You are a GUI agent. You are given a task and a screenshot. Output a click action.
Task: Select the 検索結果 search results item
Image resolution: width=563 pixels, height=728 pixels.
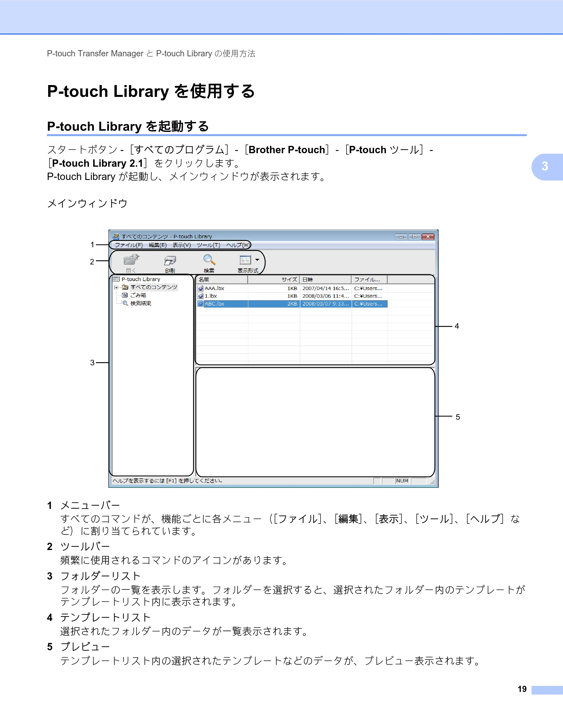click(140, 303)
